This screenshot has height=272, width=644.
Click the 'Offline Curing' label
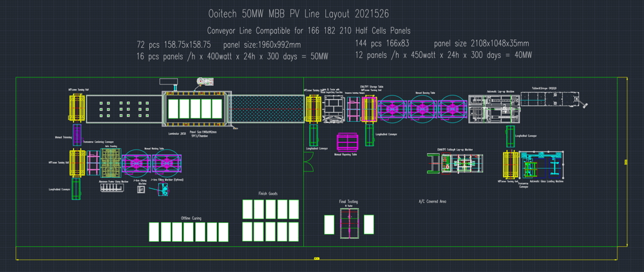(191, 218)
